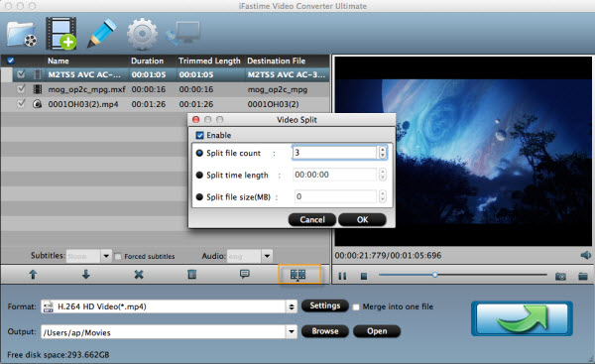Select the 0001OH03(2).mp4 file name
Image resolution: width=595 pixels, height=364 pixels.
point(83,104)
